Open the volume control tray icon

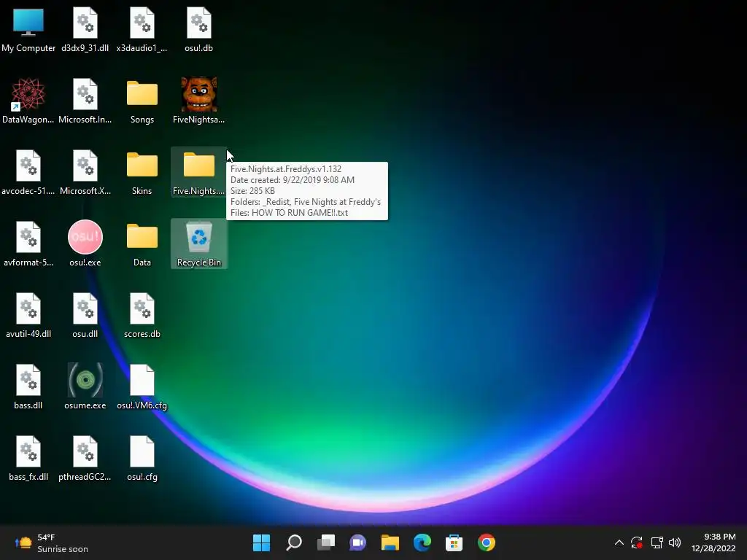(x=675, y=542)
